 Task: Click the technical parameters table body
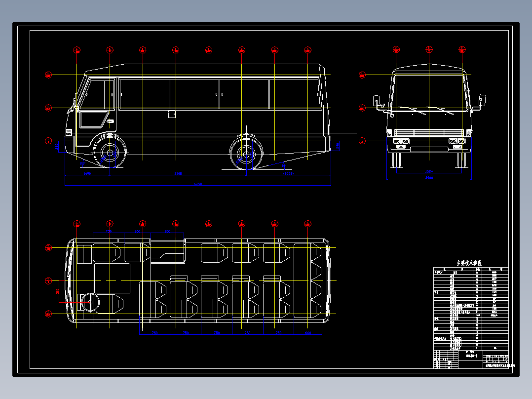pyautogui.click(x=471, y=309)
